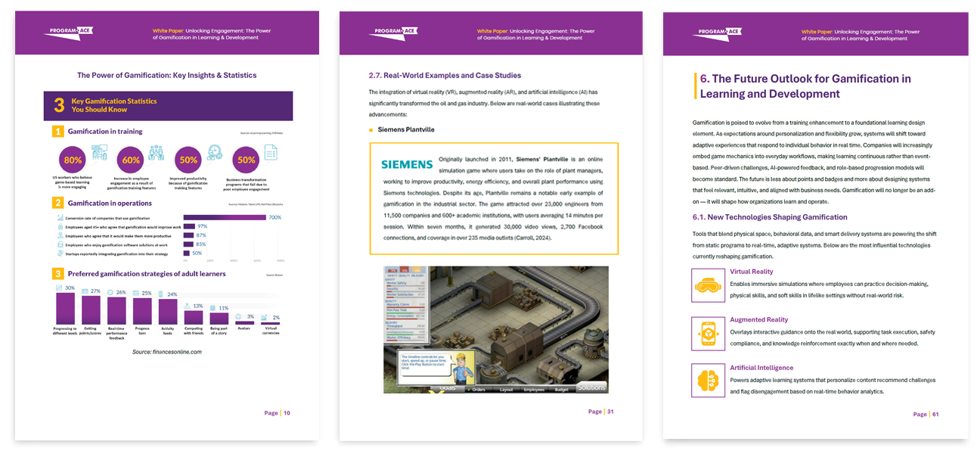This screenshot has width=980, height=451.
Task: Click the 50% circle for improved productivity
Action: 188,160
